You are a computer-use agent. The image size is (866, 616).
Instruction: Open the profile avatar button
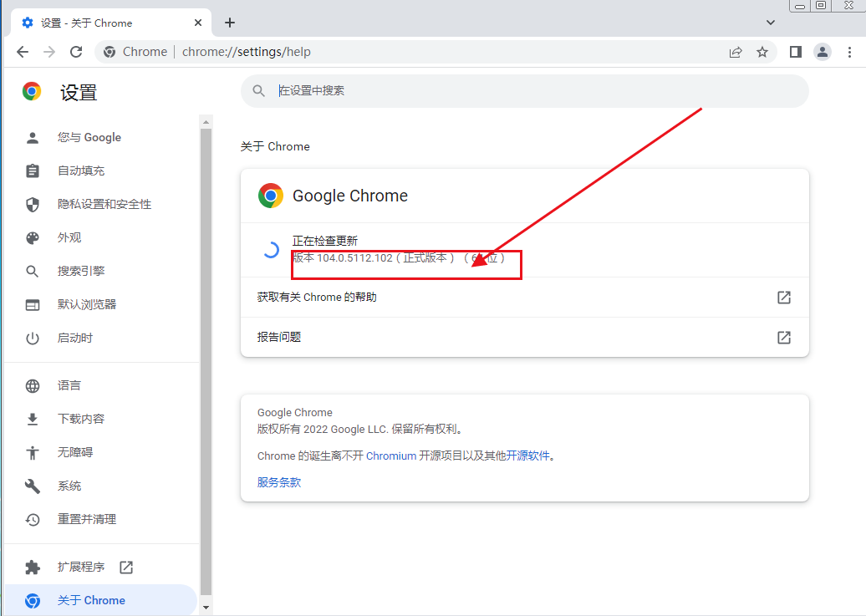coord(823,52)
